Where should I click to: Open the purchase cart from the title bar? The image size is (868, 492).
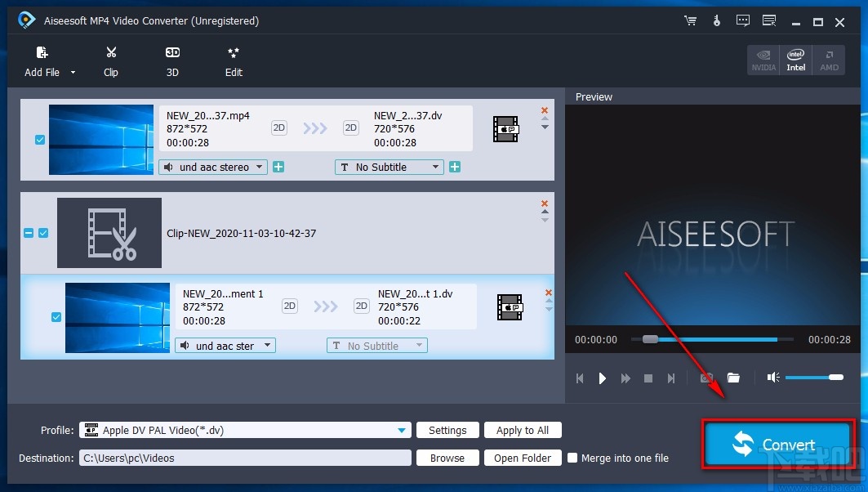690,21
